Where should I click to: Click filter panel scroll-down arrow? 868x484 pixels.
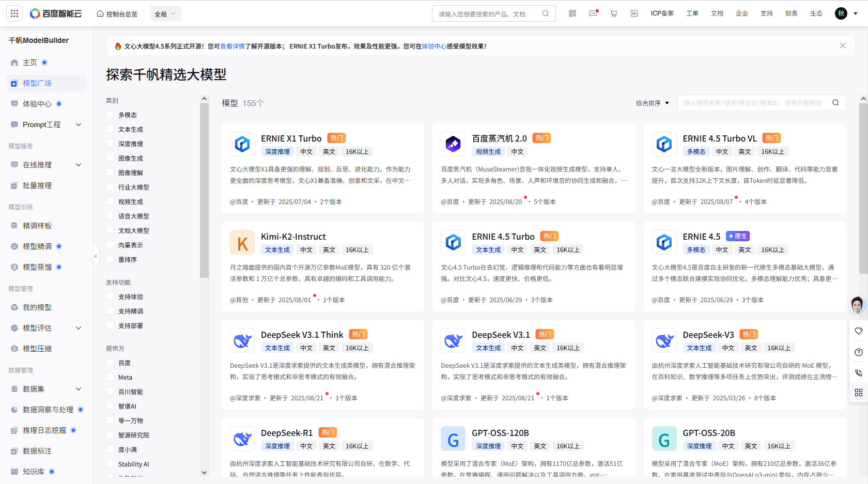coord(204,472)
